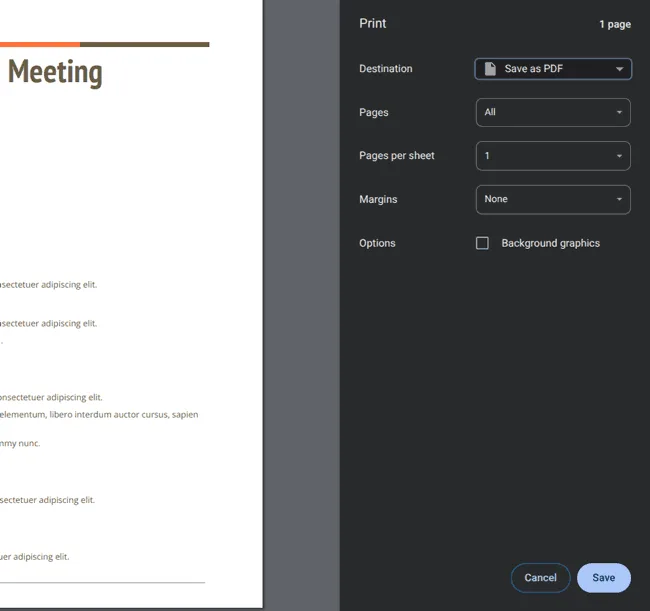Click the Pages per sheet label

click(x=396, y=156)
